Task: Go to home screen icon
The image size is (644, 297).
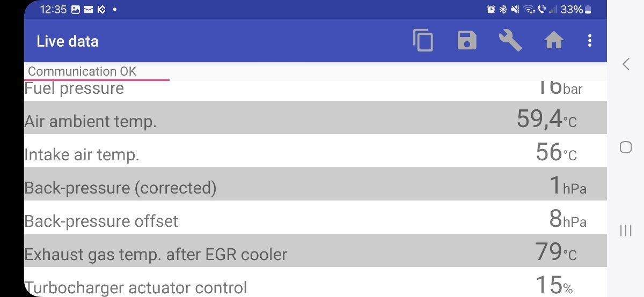Action: pyautogui.click(x=553, y=41)
